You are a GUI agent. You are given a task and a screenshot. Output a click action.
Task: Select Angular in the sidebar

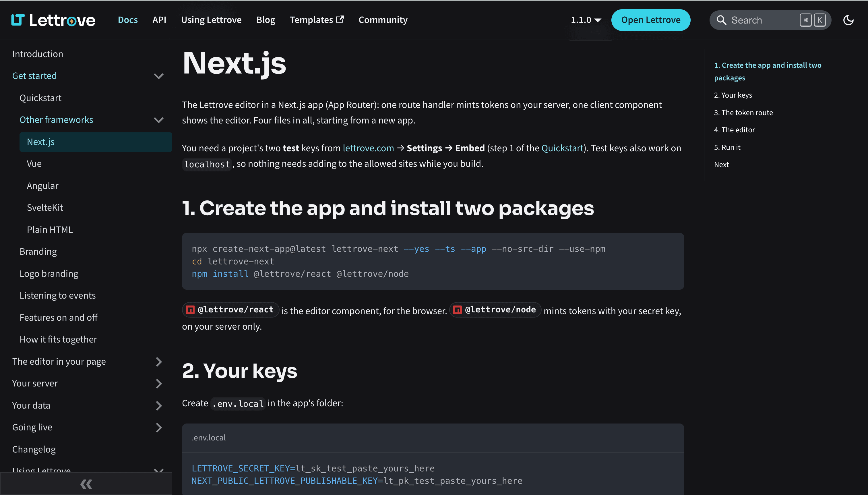42,185
